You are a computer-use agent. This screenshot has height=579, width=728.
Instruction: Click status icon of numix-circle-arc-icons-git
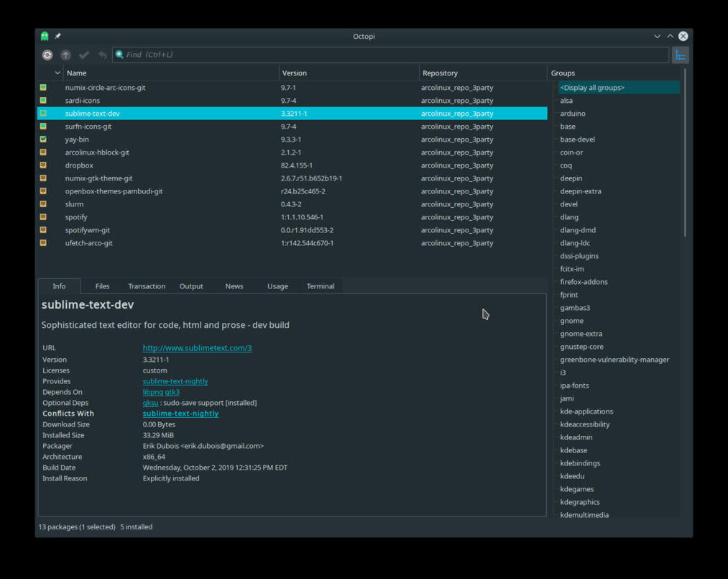pos(43,87)
